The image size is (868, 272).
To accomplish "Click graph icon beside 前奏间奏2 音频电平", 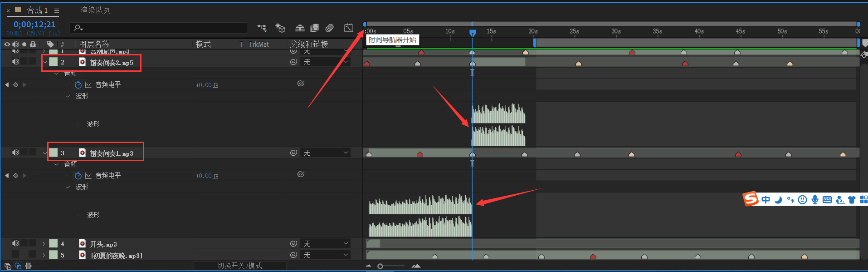I will 88,85.
